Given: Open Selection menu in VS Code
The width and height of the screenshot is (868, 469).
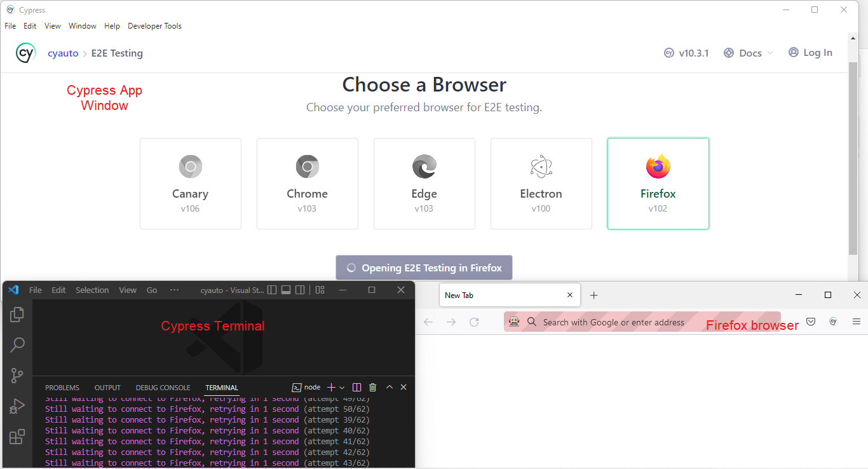Looking at the screenshot, I should click(92, 290).
